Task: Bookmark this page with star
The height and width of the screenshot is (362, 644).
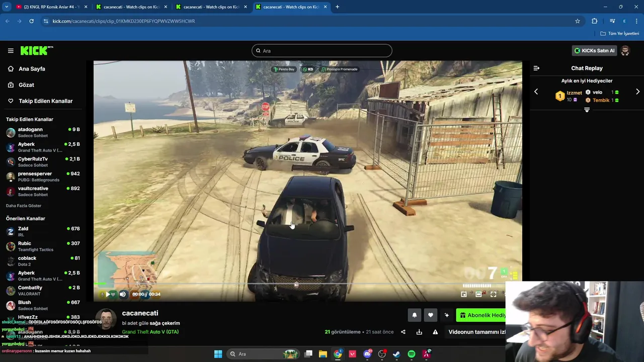Action: click(x=578, y=21)
